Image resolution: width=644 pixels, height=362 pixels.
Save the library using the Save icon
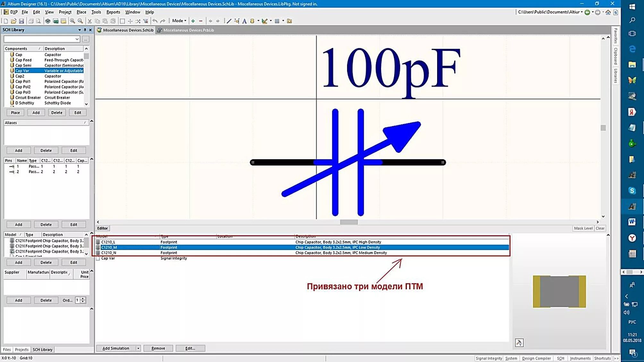click(21, 21)
